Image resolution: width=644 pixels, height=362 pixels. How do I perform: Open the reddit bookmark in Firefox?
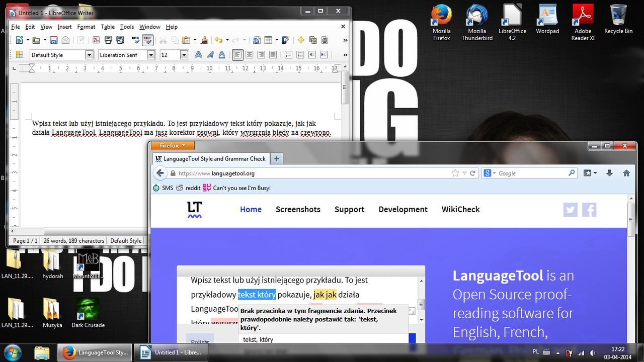click(188, 188)
